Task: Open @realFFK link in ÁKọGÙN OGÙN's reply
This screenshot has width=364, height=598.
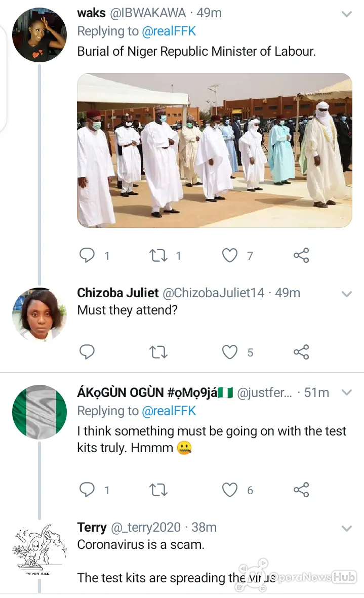Action: pyautogui.click(x=169, y=411)
